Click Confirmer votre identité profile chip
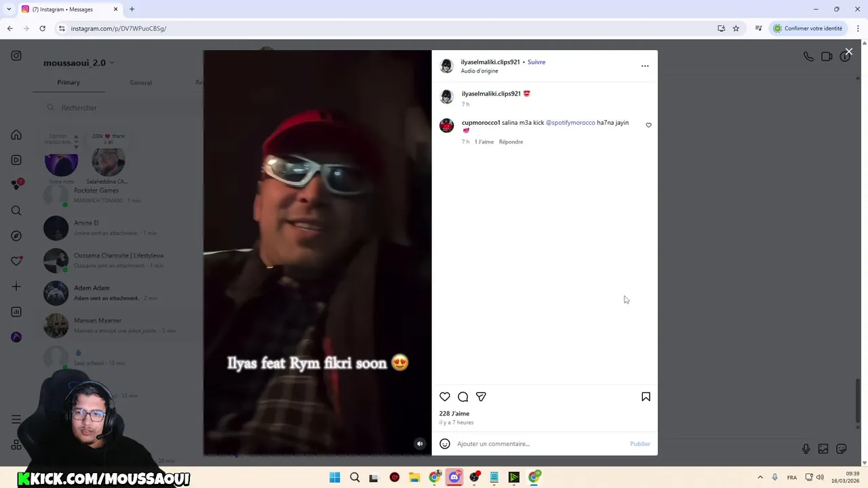The width and height of the screenshot is (868, 488). click(808, 28)
